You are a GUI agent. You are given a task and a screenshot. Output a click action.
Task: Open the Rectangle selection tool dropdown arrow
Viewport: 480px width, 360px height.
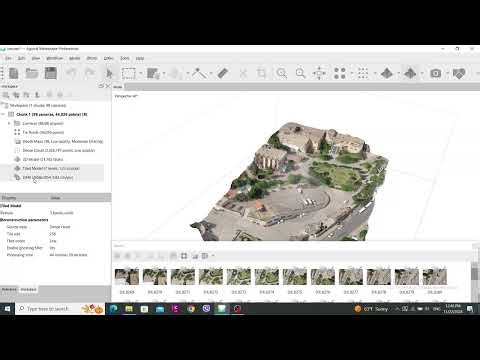[141, 73]
